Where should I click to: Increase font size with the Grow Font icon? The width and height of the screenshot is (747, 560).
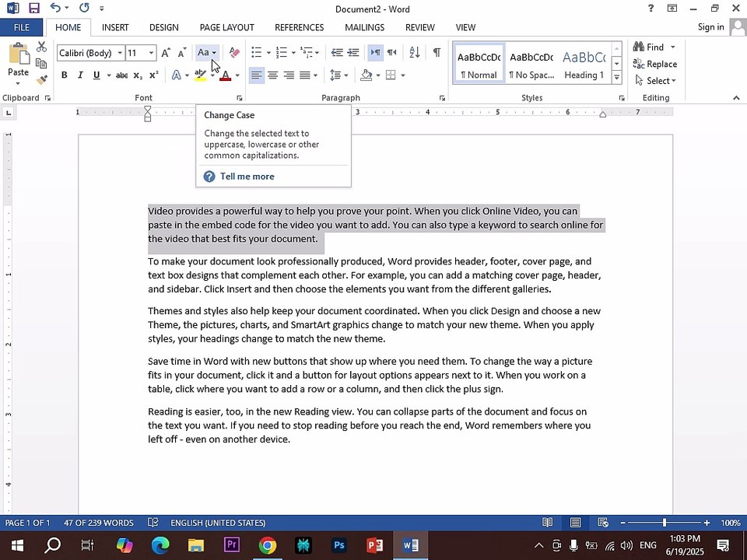(165, 53)
